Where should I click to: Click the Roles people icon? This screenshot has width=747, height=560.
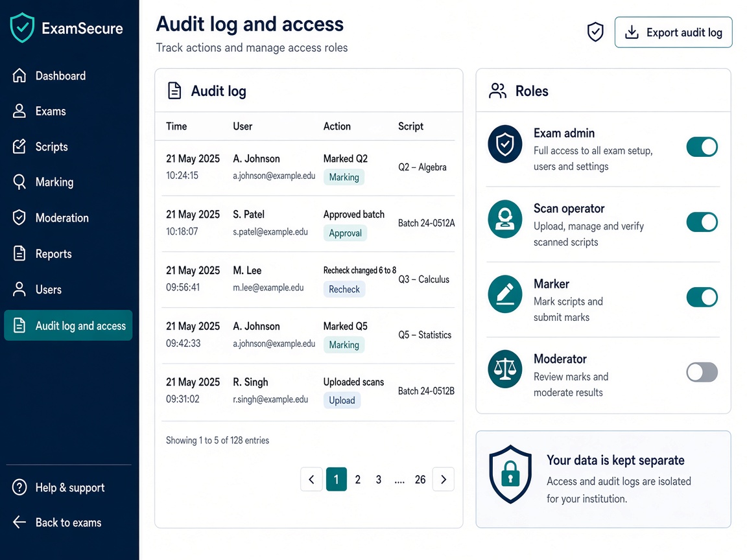(497, 91)
